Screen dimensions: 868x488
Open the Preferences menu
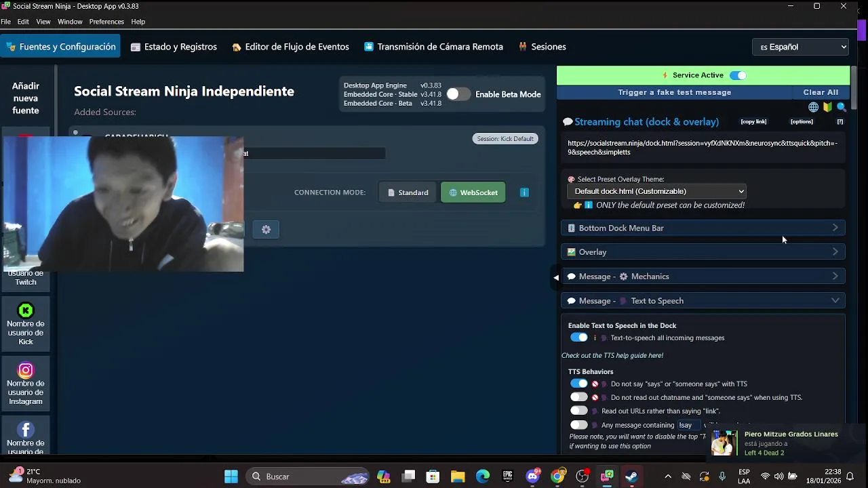click(106, 22)
